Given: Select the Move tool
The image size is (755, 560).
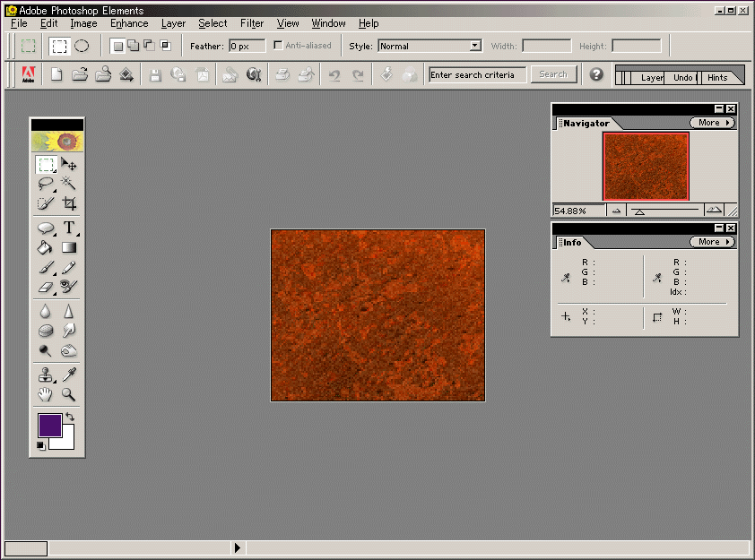Looking at the screenshot, I should pyautogui.click(x=69, y=165).
